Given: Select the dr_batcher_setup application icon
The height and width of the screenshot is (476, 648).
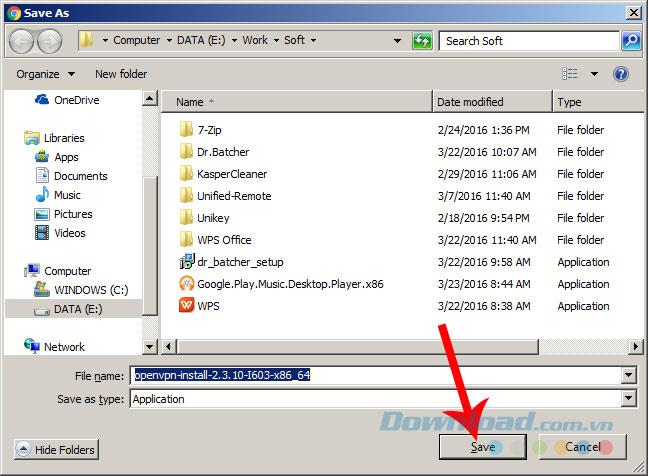Looking at the screenshot, I should click(186, 262).
